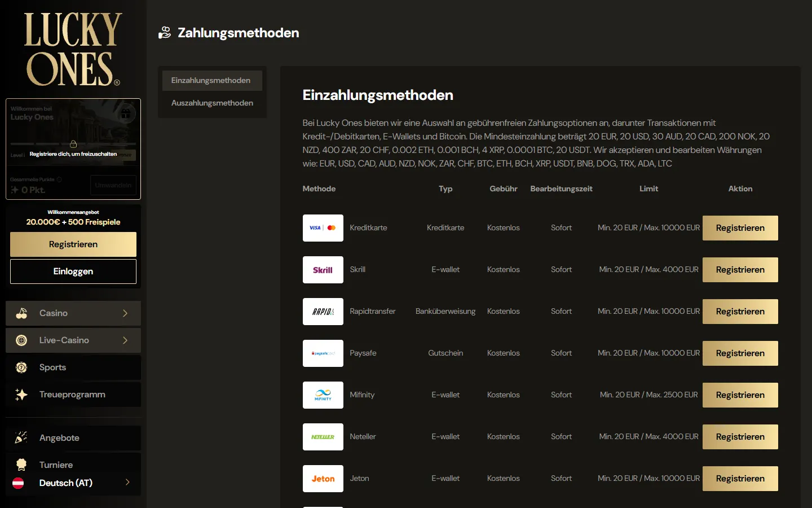Expand the Live-Casino submenu chevron
812x508 pixels.
125,340
